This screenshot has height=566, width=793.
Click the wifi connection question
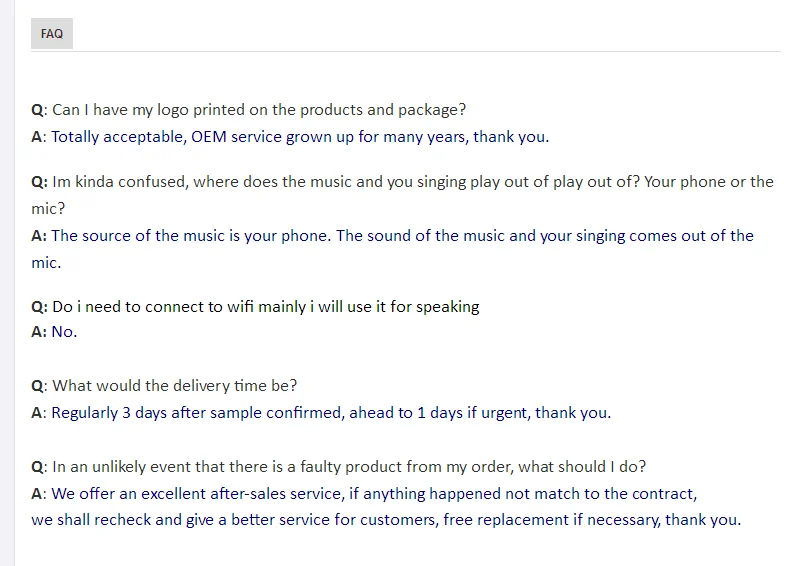pyautogui.click(x=265, y=307)
